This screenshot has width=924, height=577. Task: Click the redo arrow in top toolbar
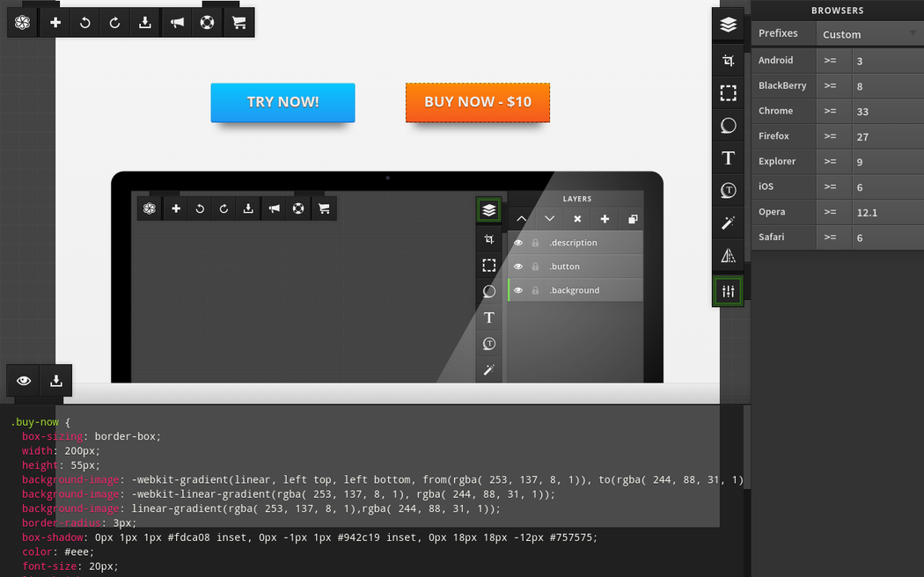[x=115, y=23]
